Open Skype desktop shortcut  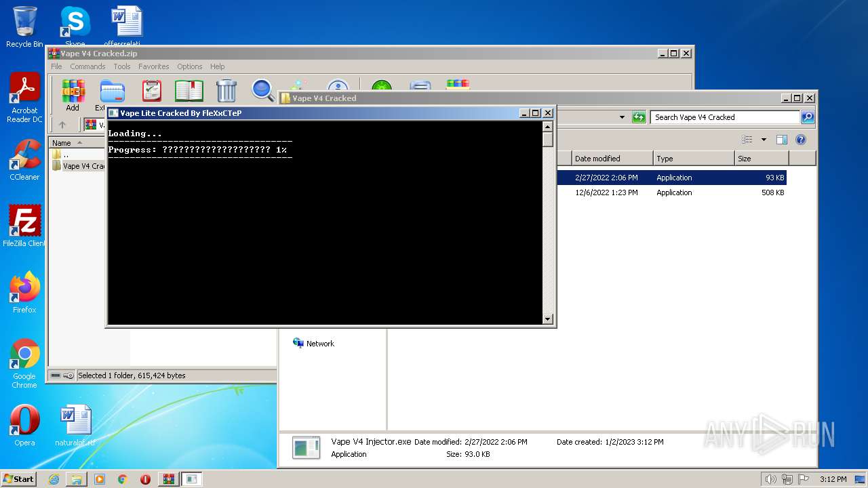click(x=75, y=26)
